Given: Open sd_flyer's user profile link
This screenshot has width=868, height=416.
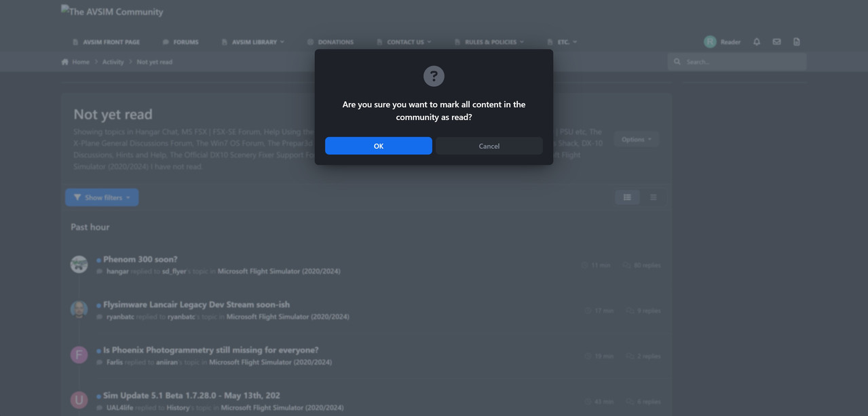Looking at the screenshot, I should (x=174, y=271).
